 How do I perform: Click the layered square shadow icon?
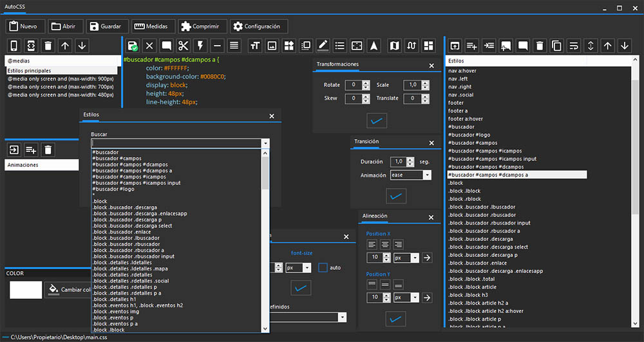[x=306, y=46]
